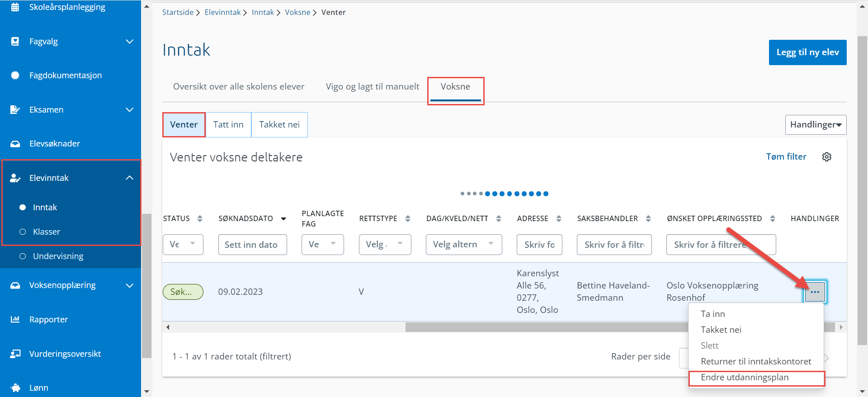Click the table horizontal scroll right arrow
Image resolution: width=868 pixels, height=397 pixels.
click(841, 327)
